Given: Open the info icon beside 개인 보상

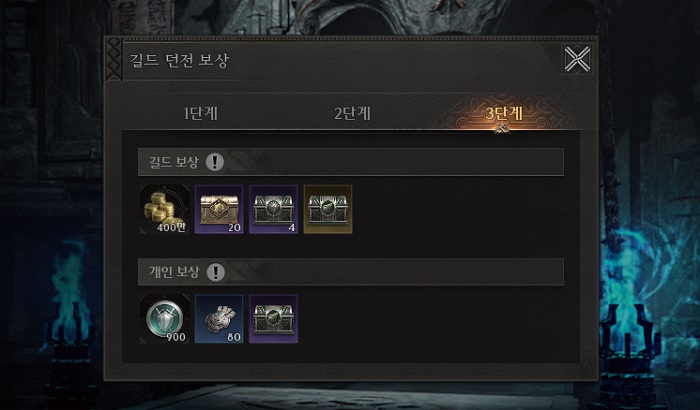Looking at the screenshot, I should [216, 272].
